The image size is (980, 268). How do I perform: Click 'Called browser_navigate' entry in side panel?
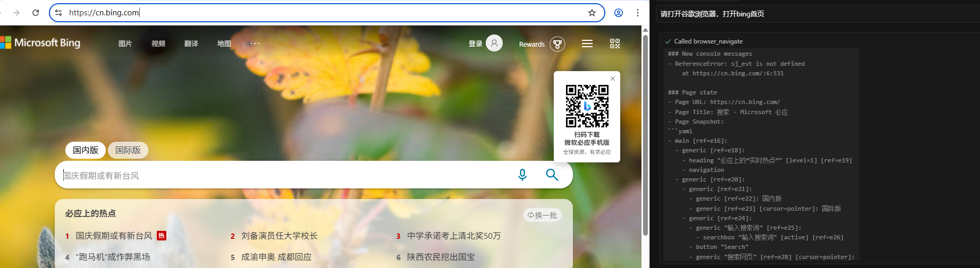(x=708, y=41)
